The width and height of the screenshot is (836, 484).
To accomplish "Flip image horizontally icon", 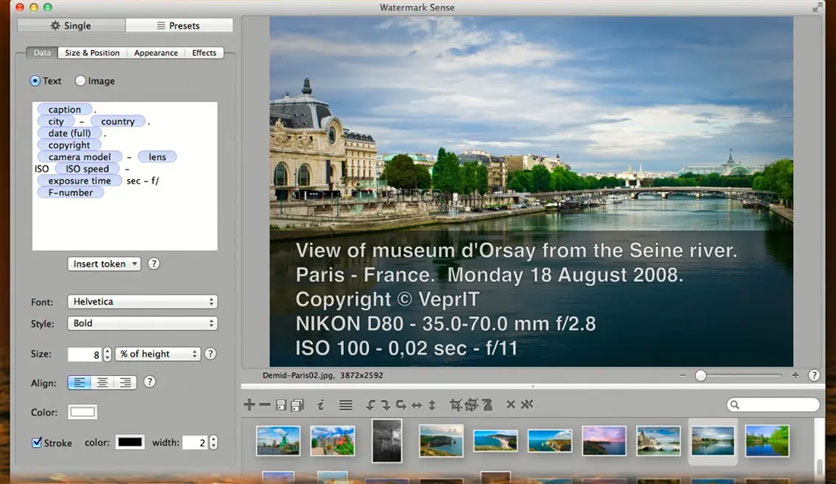I will [416, 405].
